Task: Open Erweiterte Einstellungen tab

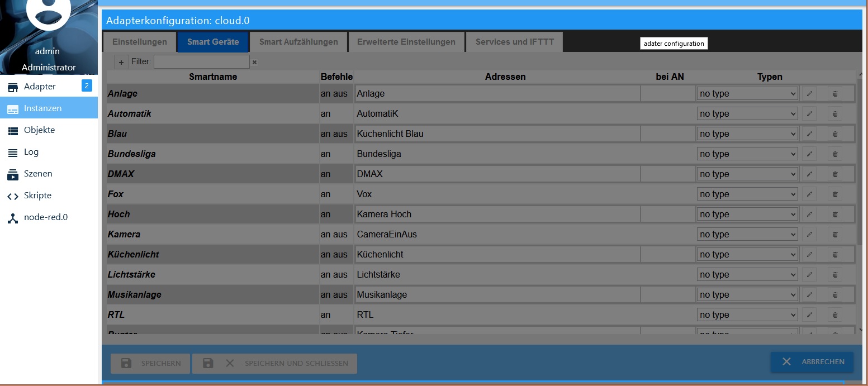Action: (x=406, y=42)
